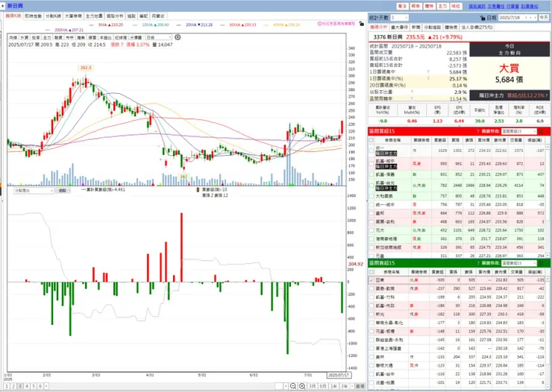
Task: Toggle the 外資 overlay button on the chart toolbar
Action: (x=25, y=37)
